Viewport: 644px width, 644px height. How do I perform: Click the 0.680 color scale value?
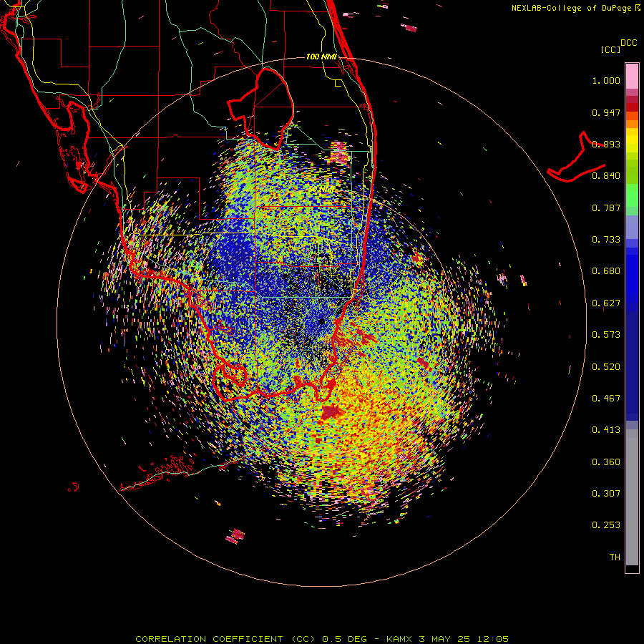tap(606, 271)
